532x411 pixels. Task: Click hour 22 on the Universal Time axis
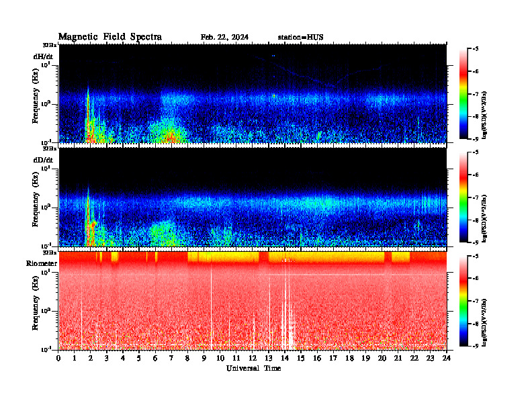pyautogui.click(x=414, y=359)
